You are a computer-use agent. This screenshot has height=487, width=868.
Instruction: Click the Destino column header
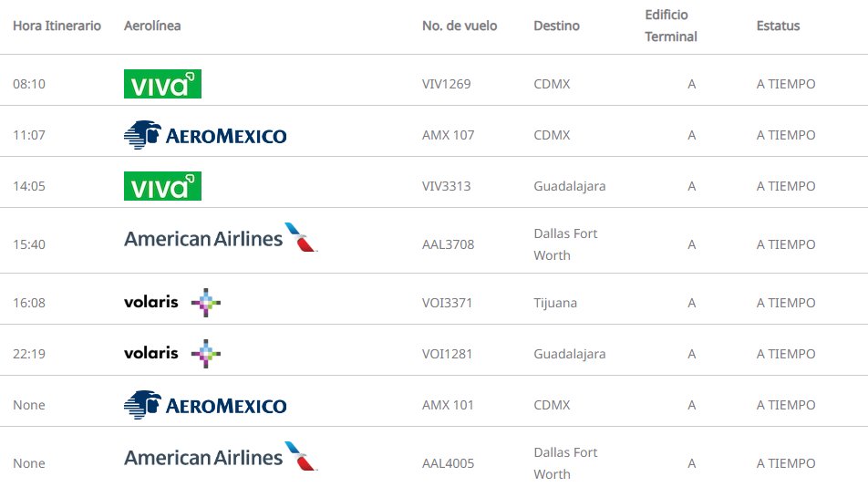pyautogui.click(x=556, y=26)
